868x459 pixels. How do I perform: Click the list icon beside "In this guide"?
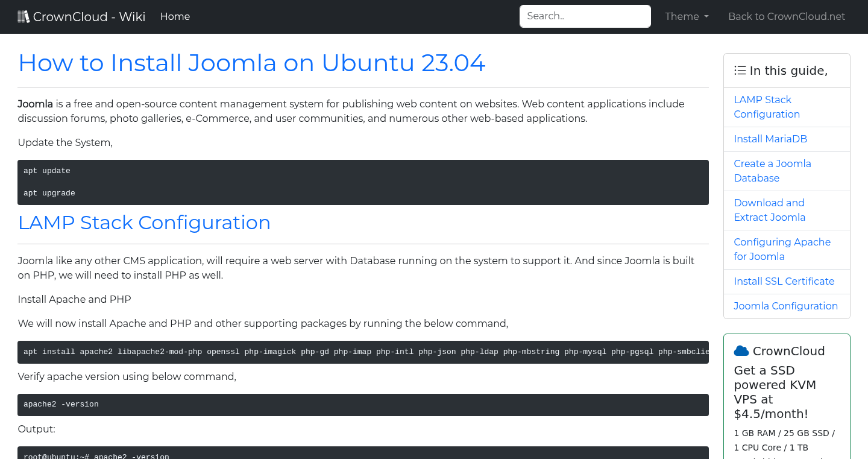740,70
